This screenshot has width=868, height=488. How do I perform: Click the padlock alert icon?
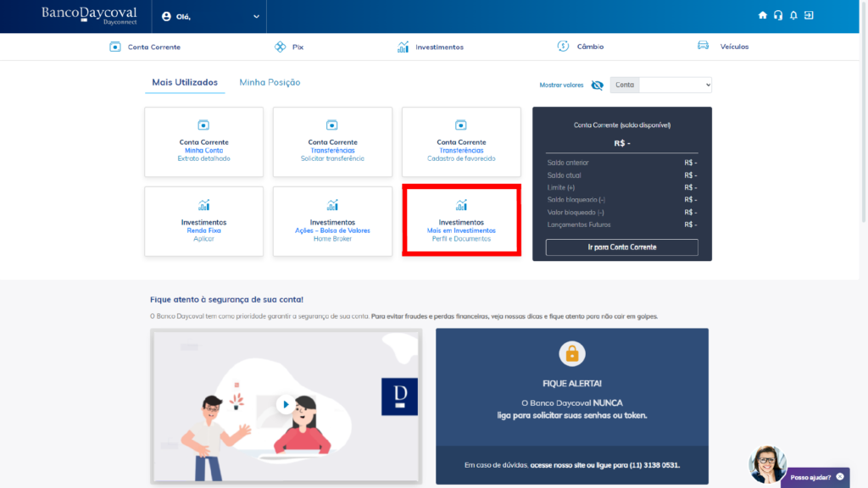click(x=572, y=353)
